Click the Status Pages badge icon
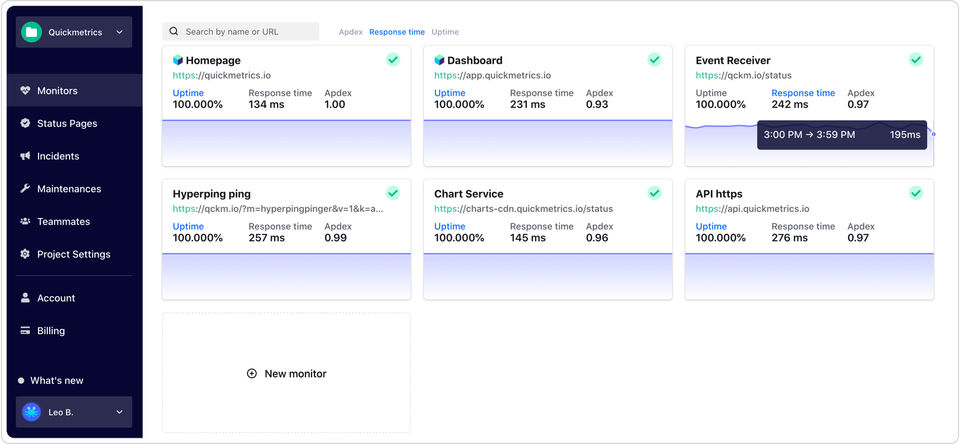 (25, 123)
